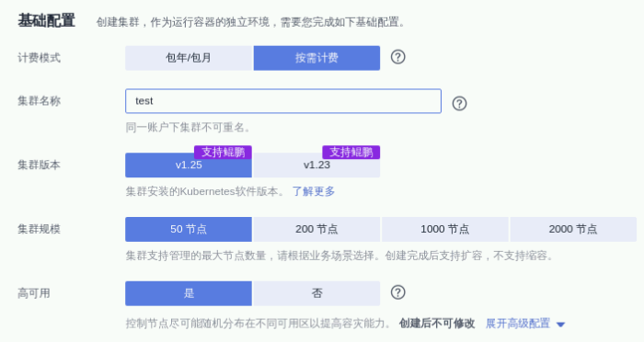Click the 基础配置 section heading
644x342 pixels.
coord(46,20)
